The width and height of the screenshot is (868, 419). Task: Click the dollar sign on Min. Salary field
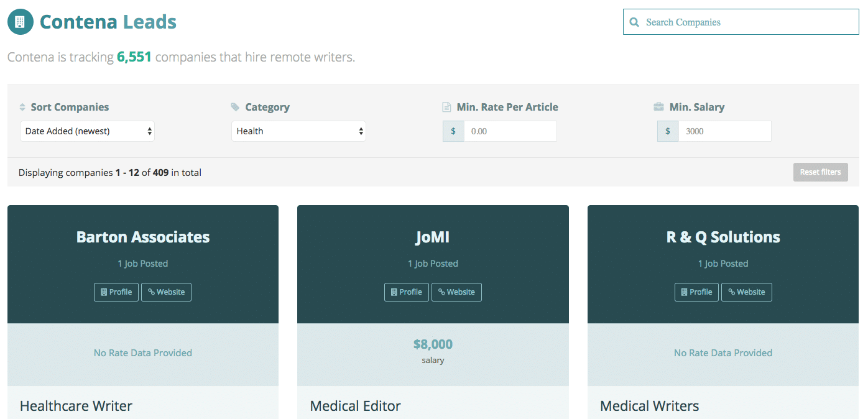pyautogui.click(x=668, y=131)
